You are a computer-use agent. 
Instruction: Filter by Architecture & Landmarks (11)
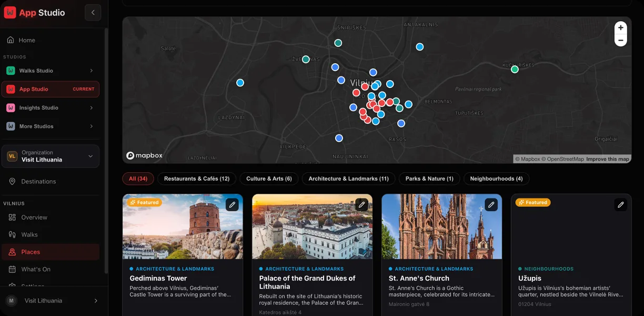point(348,179)
